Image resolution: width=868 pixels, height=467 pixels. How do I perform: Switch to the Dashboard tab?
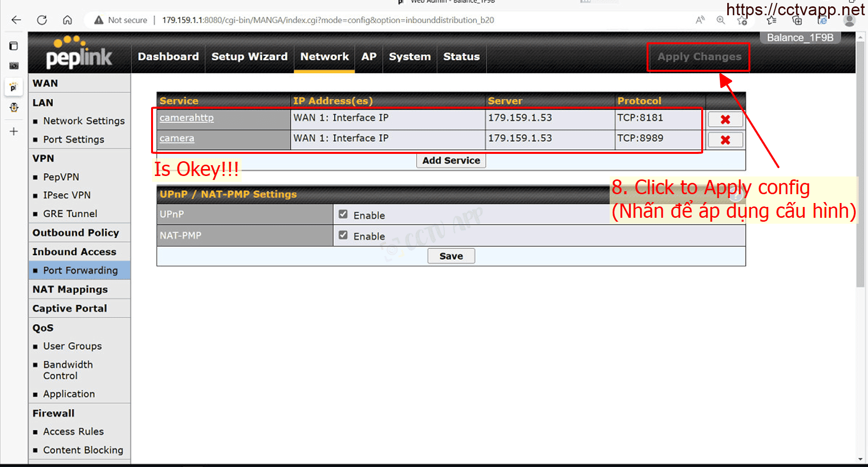[x=168, y=57]
